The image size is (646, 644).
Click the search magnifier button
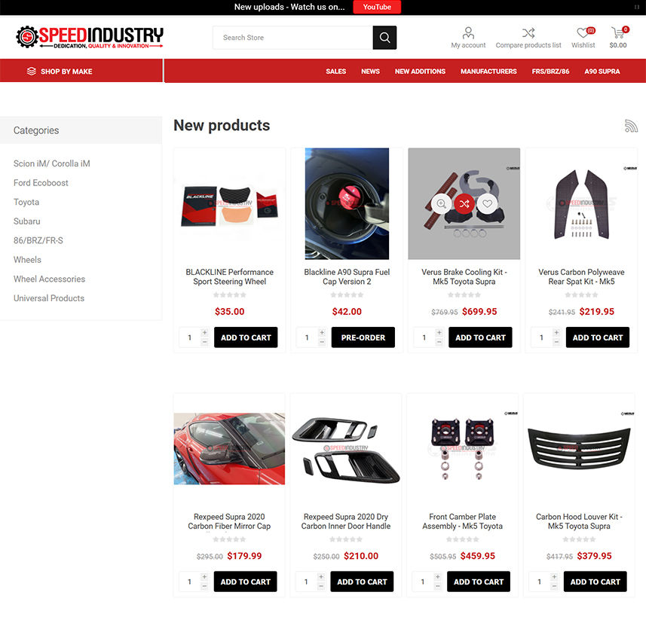click(384, 38)
